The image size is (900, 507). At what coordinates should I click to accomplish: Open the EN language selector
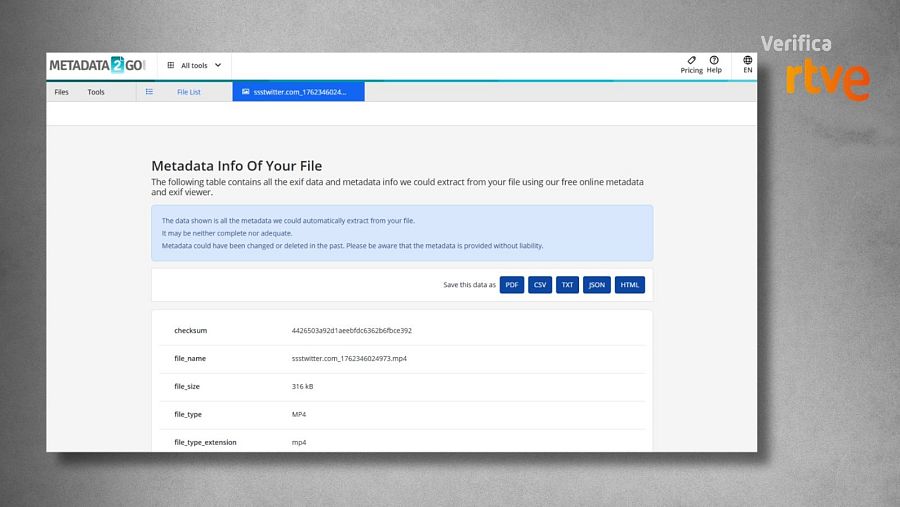[x=747, y=71]
